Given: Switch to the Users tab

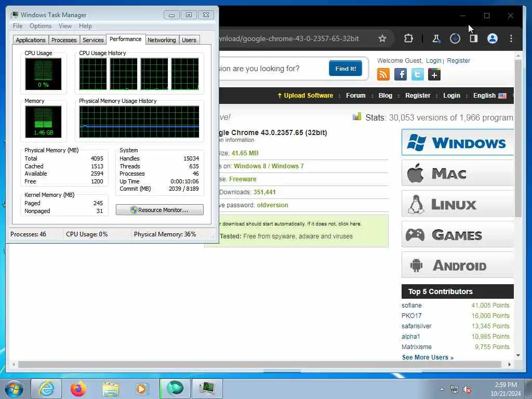Looking at the screenshot, I should click(189, 40).
